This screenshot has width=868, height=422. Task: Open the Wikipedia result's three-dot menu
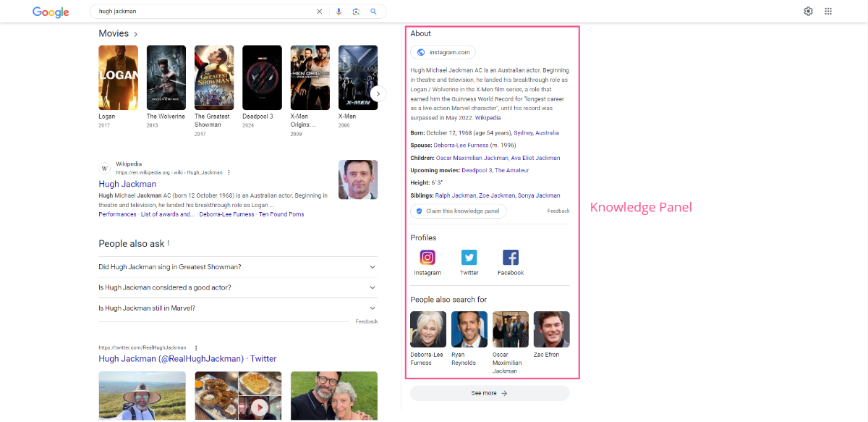click(x=229, y=173)
